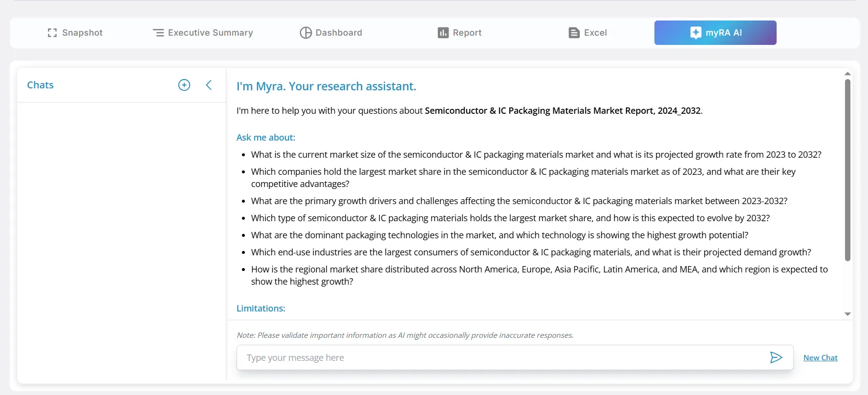Screen dimensions: 868x395
Task: Select the myRA AI tab
Action: click(x=715, y=33)
